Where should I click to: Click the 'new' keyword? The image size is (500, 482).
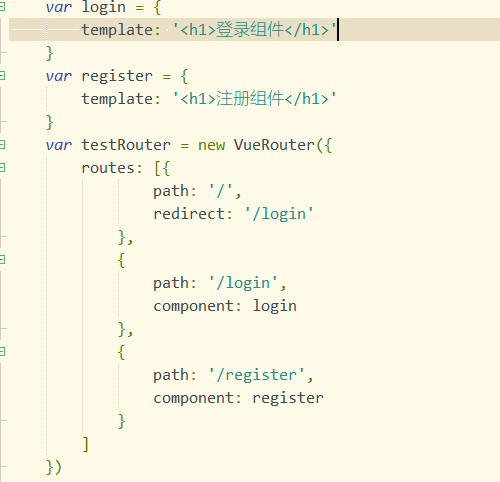[x=211, y=146]
